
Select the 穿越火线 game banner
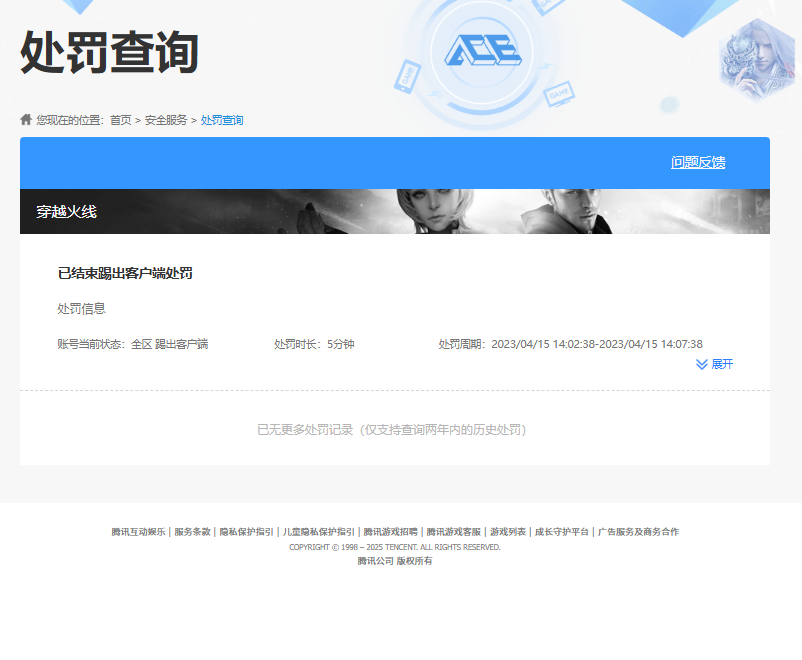tap(395, 212)
